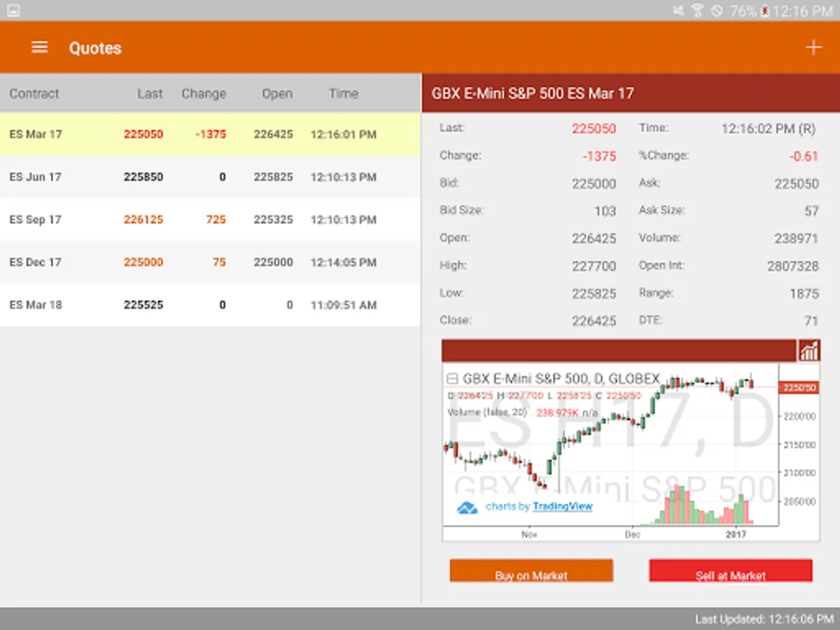Tap the 12:14:05 PM time cell
This screenshot has width=840, height=630.
tap(344, 262)
